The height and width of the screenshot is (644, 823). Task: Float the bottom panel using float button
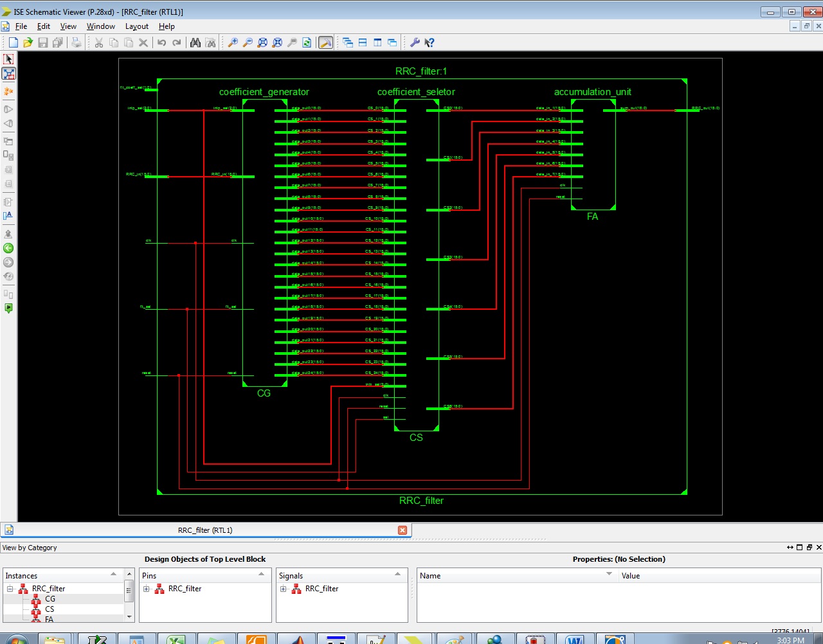point(809,548)
